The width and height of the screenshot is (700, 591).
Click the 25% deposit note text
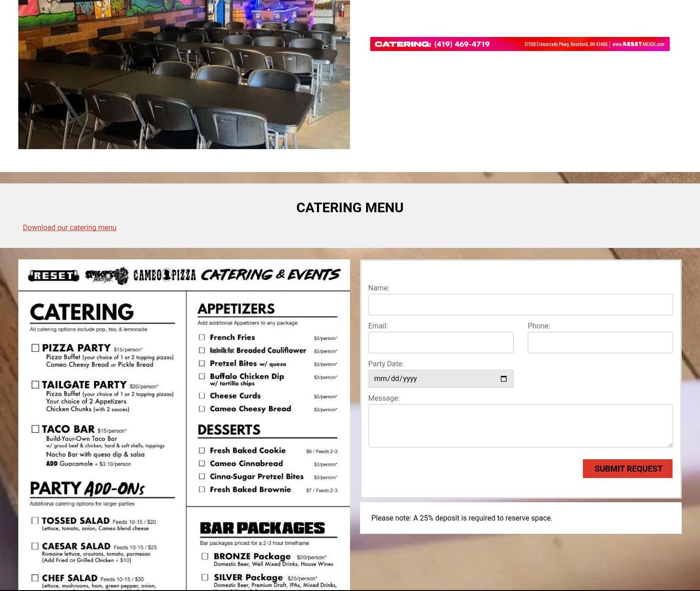click(462, 518)
